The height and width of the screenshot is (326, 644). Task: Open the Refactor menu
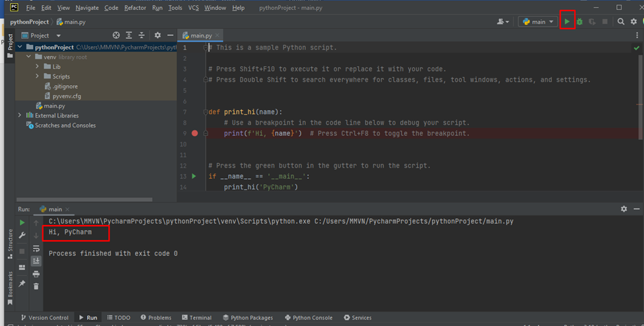pos(135,8)
